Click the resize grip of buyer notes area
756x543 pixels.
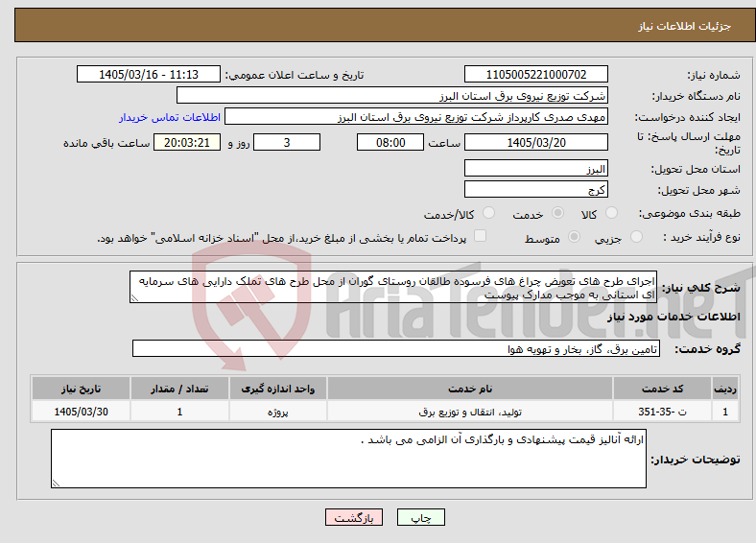tap(56, 484)
